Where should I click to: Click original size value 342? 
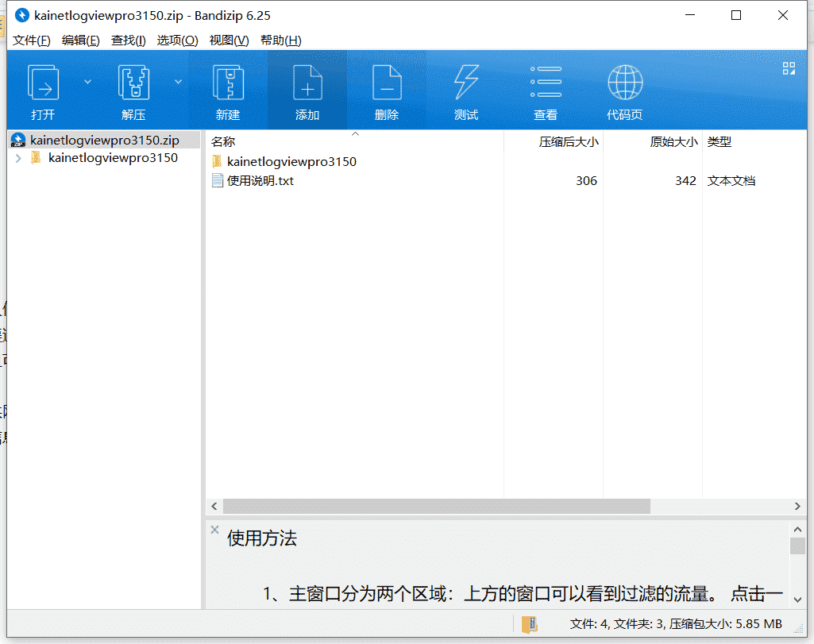point(685,180)
